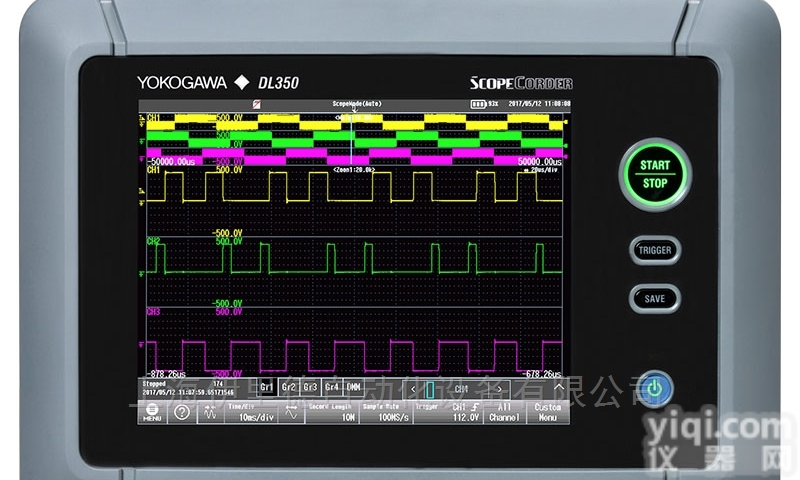Tap the magenta CH3 overview waveform
Viewport: 800px width, 480px height.
pyautogui.click(x=355, y=157)
